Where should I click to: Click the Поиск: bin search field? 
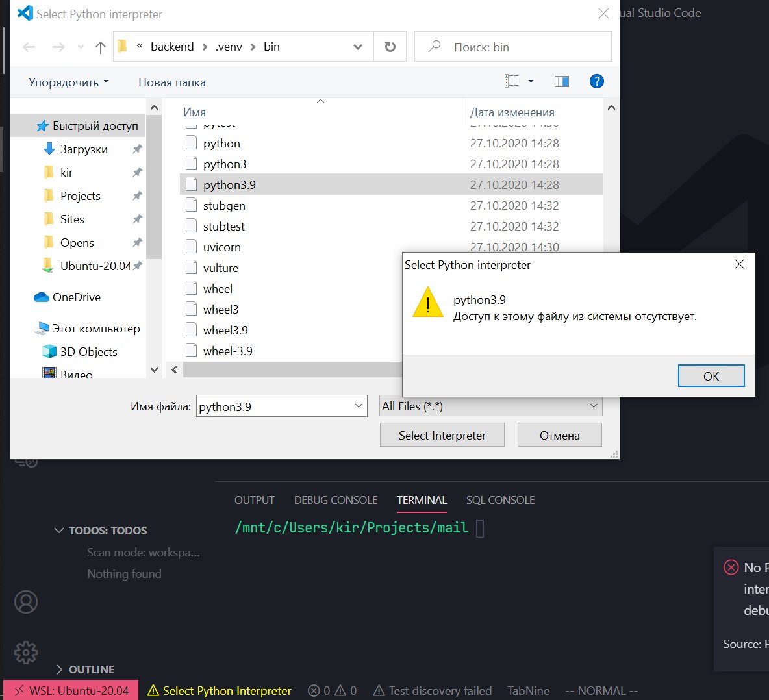(513, 47)
